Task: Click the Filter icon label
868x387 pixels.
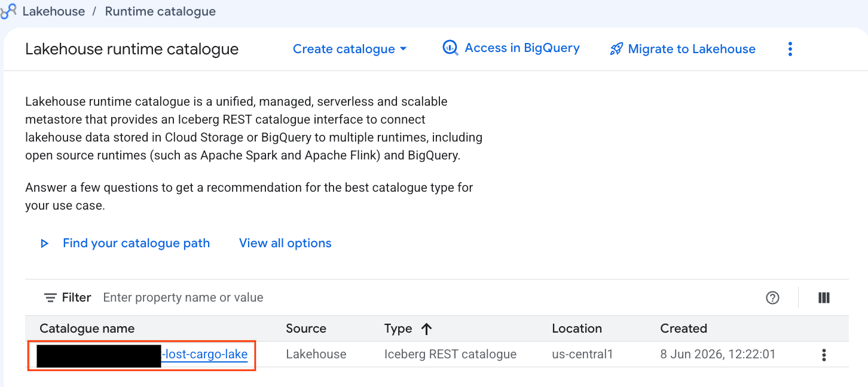Action: pos(68,297)
